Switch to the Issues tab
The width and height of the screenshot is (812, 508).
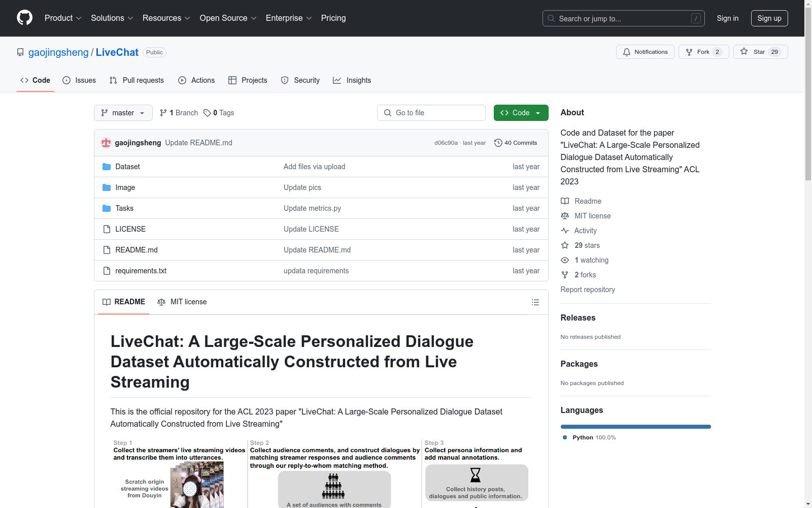tap(79, 80)
